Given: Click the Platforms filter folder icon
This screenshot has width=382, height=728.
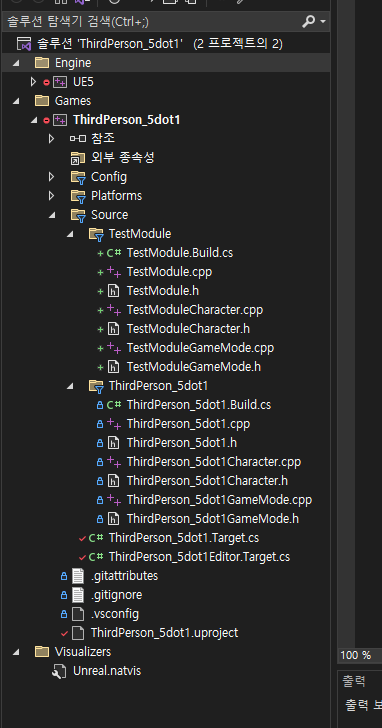Looking at the screenshot, I should click(78, 196).
